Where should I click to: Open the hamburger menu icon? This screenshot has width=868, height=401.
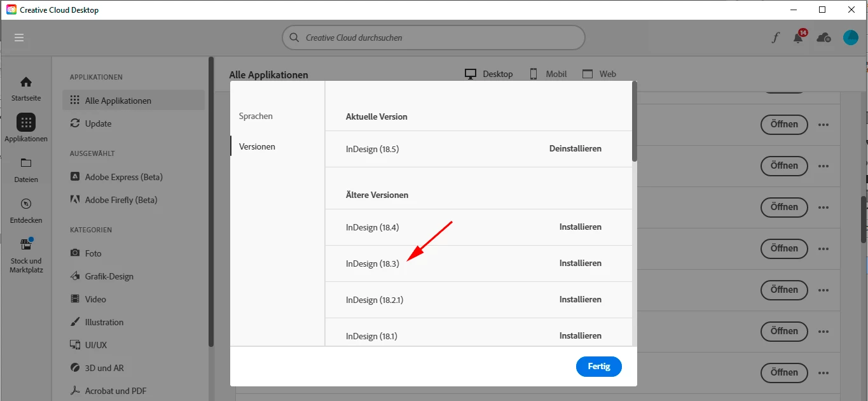point(19,38)
